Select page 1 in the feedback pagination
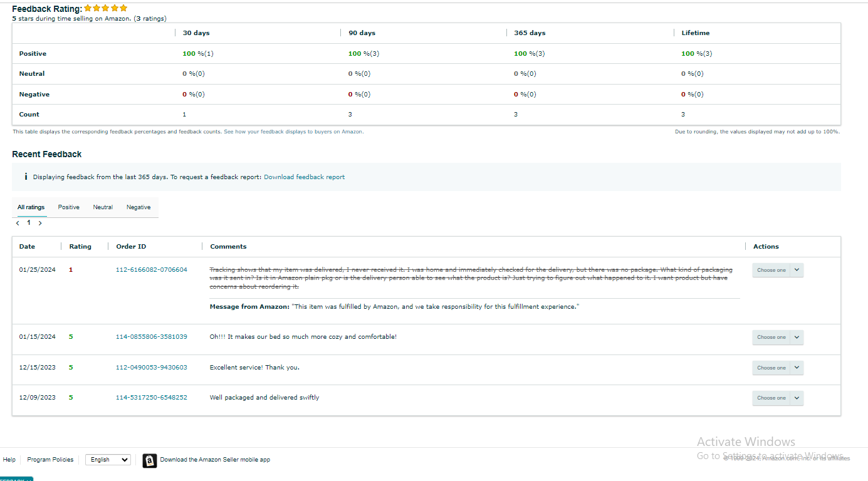This screenshot has height=481, width=868. coord(28,223)
